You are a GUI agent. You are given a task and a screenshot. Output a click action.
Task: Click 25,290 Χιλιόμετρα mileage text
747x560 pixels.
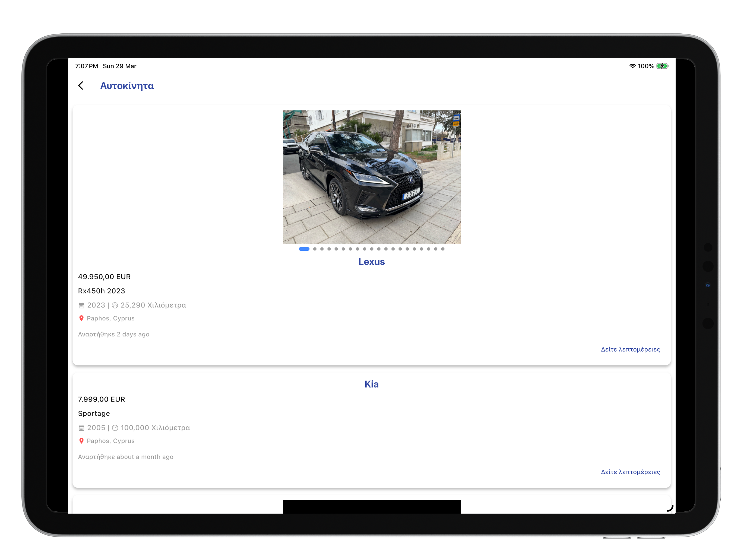pyautogui.click(x=153, y=305)
